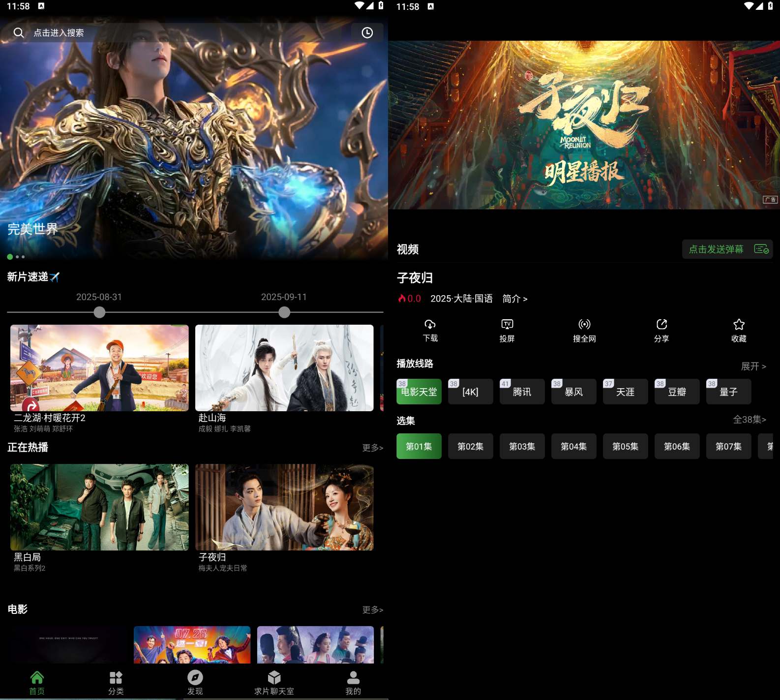
Task: Open full episode list 全38集
Action: 750,420
